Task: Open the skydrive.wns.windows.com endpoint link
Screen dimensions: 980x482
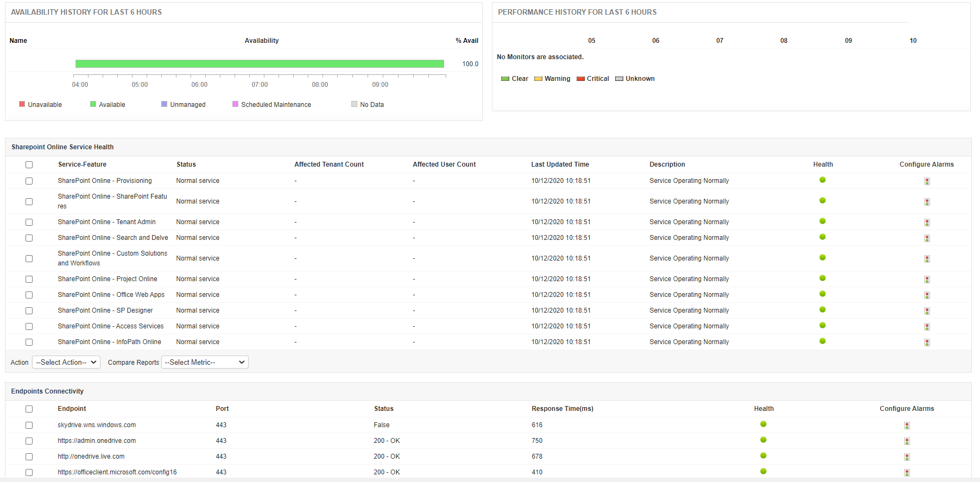Action: click(97, 425)
